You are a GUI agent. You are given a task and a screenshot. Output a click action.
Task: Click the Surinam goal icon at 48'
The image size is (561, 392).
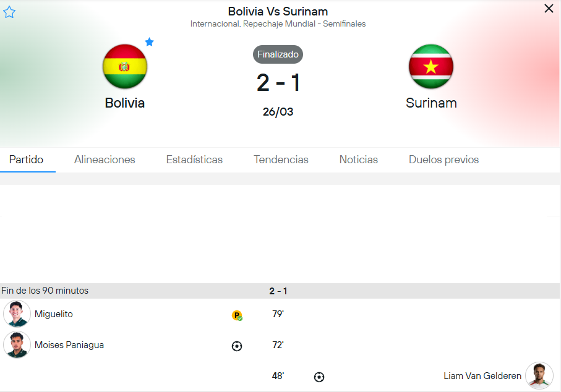tap(319, 377)
